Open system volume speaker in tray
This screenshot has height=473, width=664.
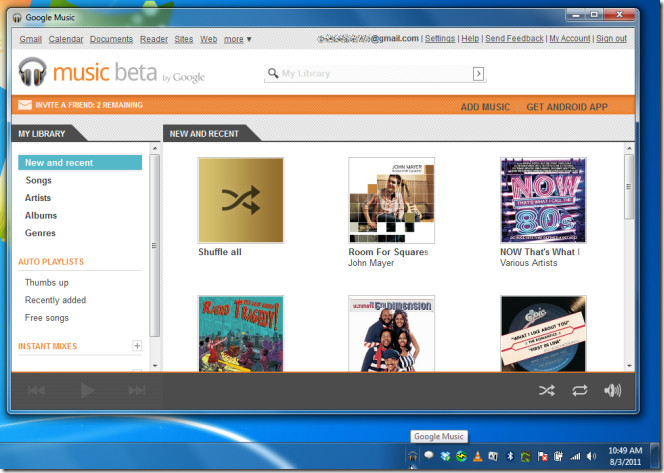(591, 456)
